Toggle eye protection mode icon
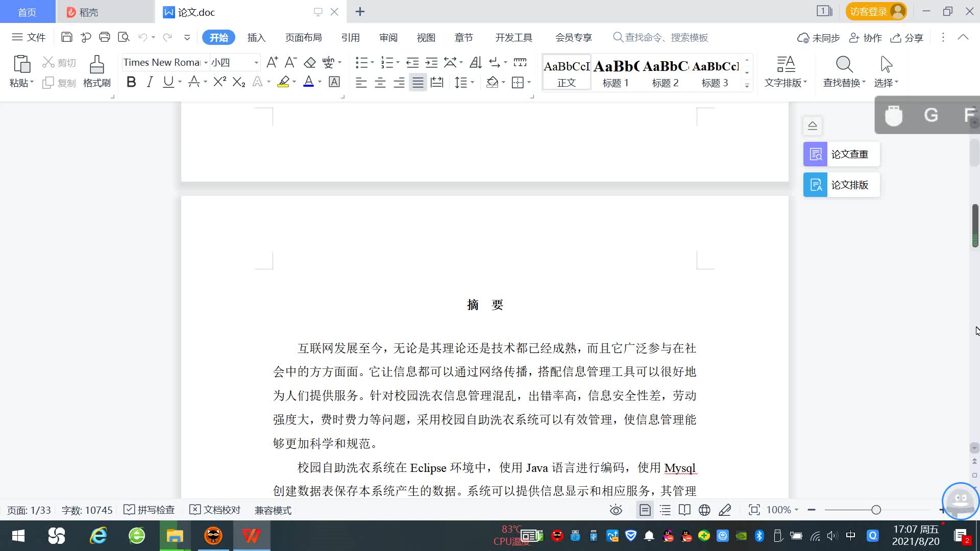Image resolution: width=980 pixels, height=551 pixels. (616, 510)
